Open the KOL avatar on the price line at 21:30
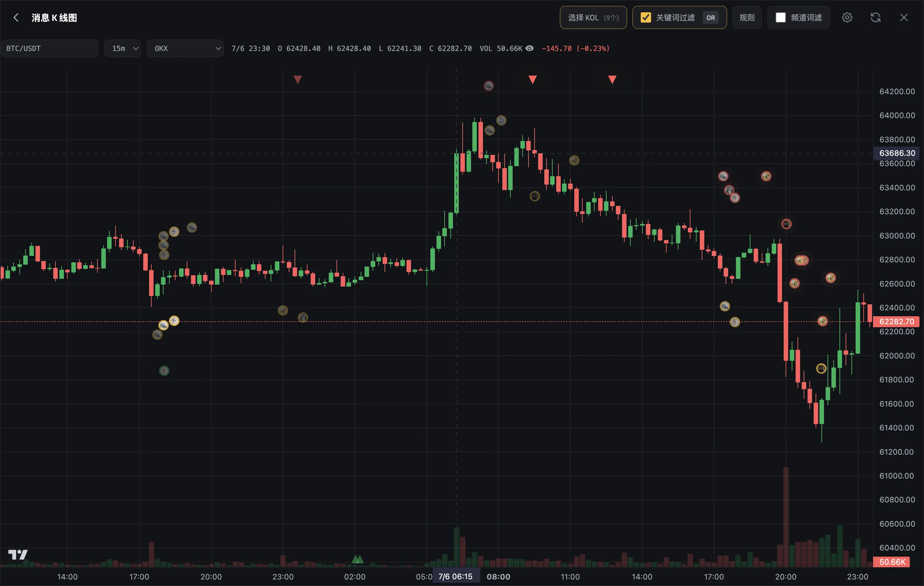The height and width of the screenshot is (586, 924). pos(822,321)
